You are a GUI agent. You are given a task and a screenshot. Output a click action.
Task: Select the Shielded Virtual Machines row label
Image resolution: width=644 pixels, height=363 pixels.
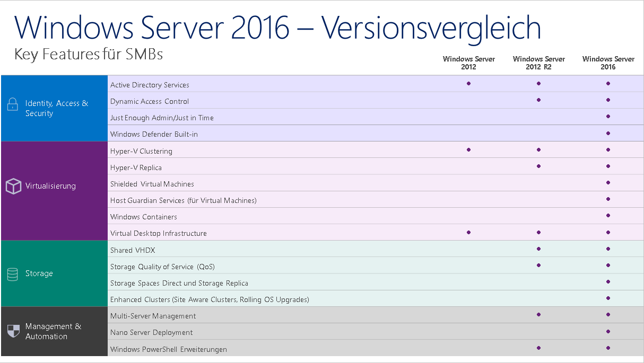152,184
